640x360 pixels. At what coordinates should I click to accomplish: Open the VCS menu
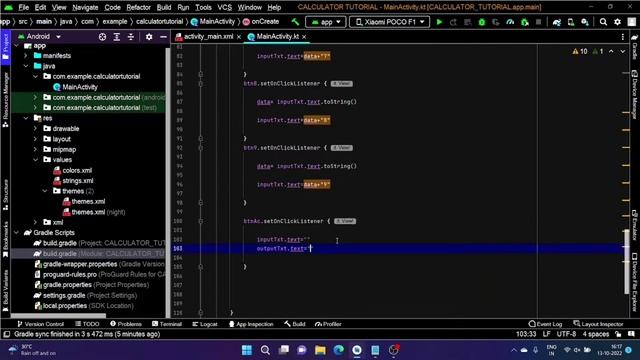[224, 7]
